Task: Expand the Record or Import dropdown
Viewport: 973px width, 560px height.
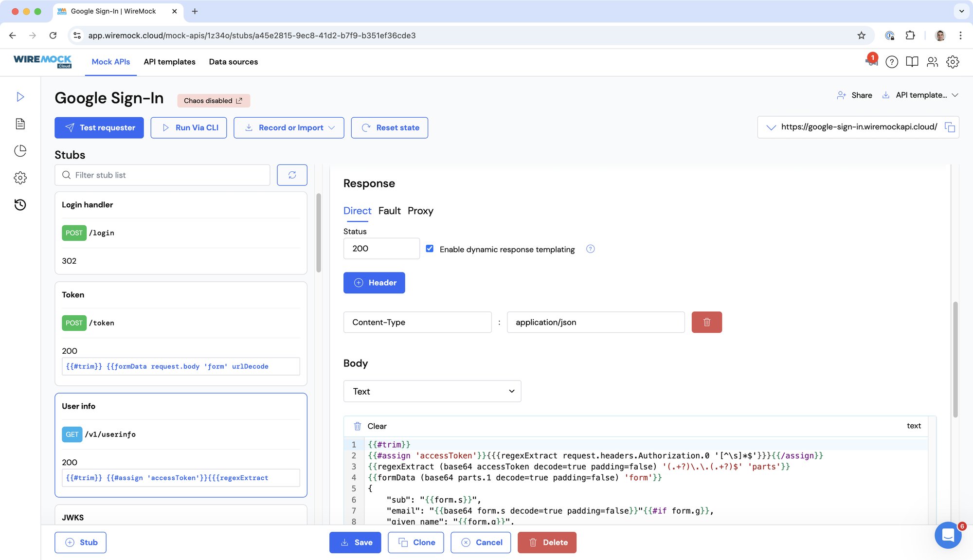Action: (x=289, y=127)
